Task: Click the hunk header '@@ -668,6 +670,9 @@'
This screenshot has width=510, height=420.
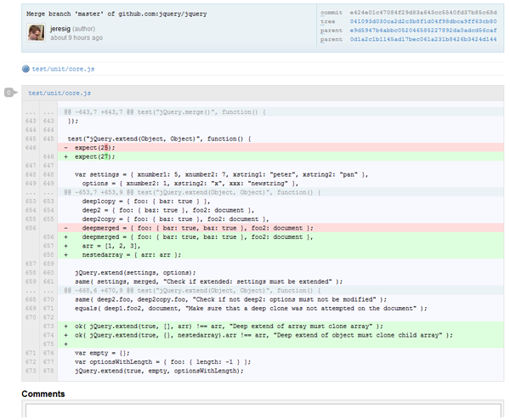Action: click(x=280, y=291)
